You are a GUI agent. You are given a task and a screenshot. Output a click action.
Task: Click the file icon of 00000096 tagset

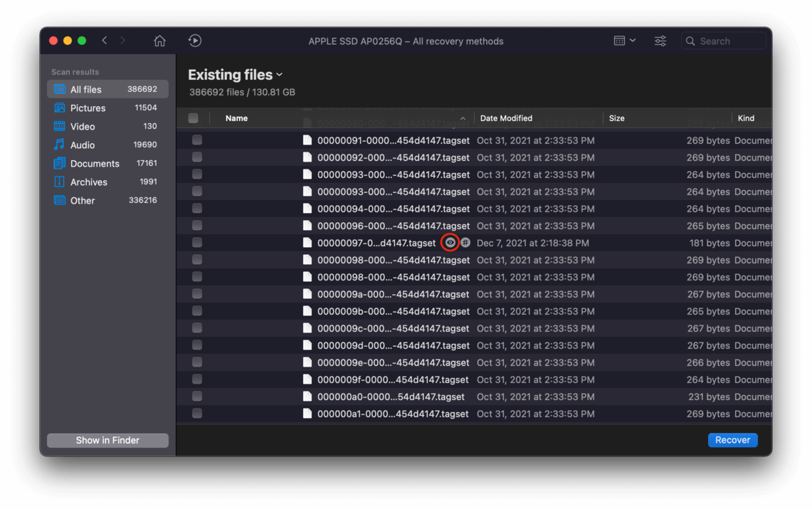(307, 225)
